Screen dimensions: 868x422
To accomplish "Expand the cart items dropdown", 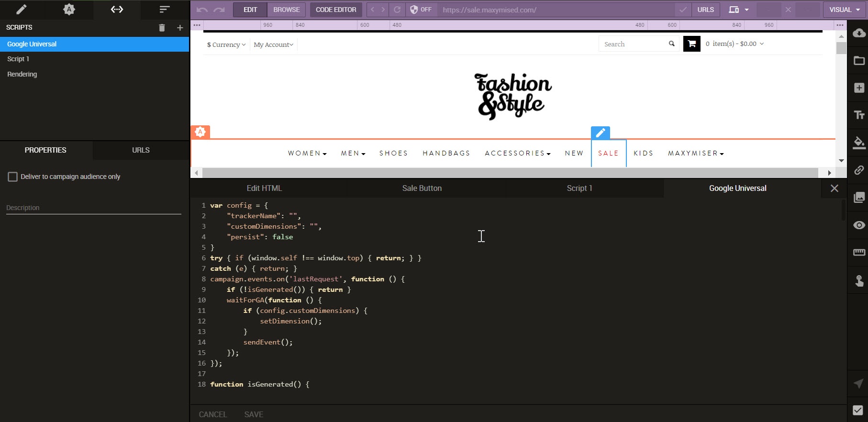I will coord(735,44).
